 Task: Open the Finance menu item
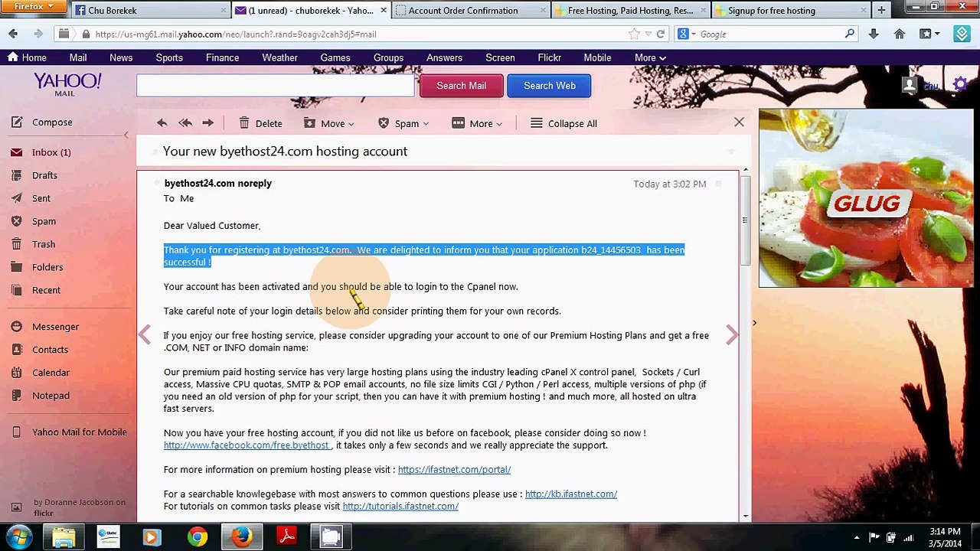click(x=222, y=57)
